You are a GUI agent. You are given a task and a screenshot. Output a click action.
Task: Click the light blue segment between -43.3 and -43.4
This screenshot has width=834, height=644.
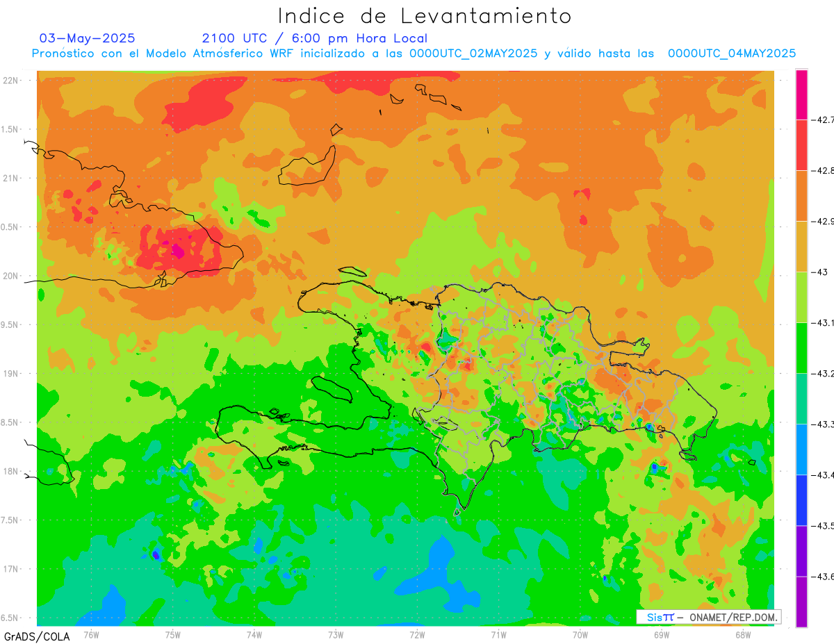(801, 449)
